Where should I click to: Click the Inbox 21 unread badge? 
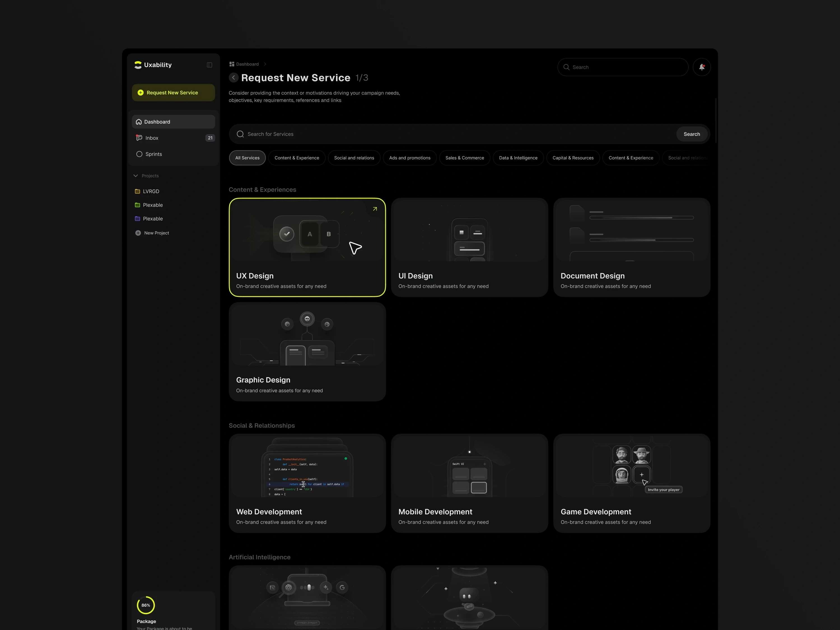210,138
